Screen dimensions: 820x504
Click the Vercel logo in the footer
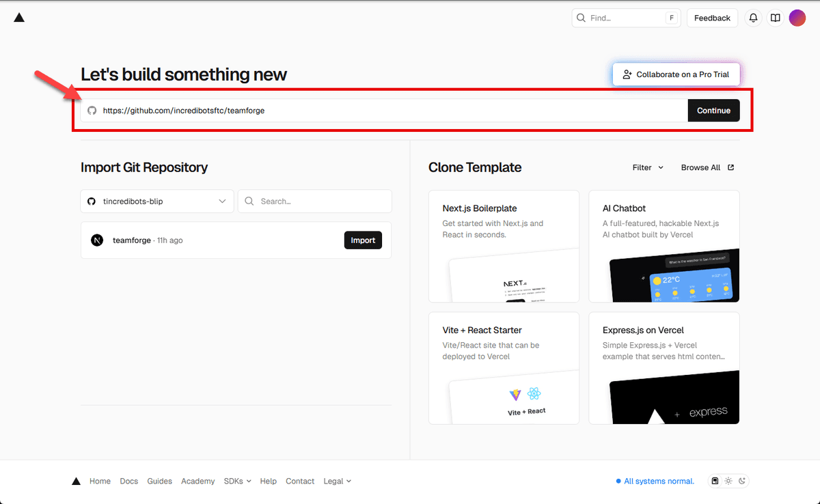[76, 481]
